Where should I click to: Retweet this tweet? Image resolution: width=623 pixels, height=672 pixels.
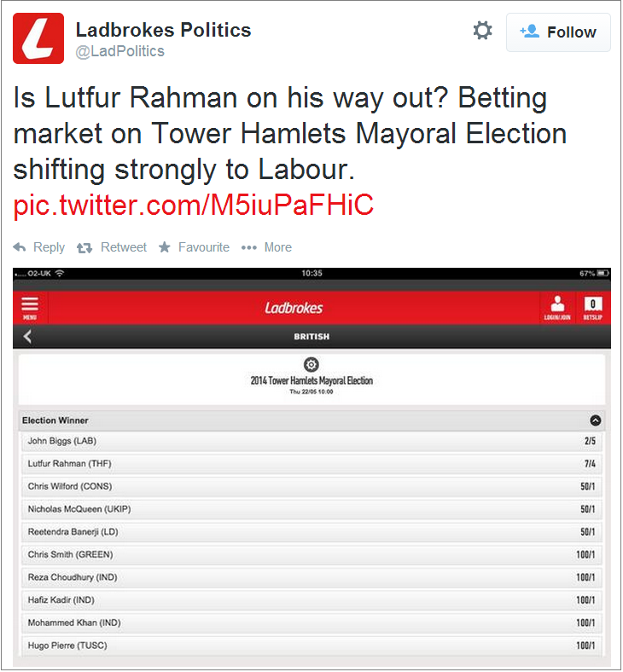[x=112, y=247]
